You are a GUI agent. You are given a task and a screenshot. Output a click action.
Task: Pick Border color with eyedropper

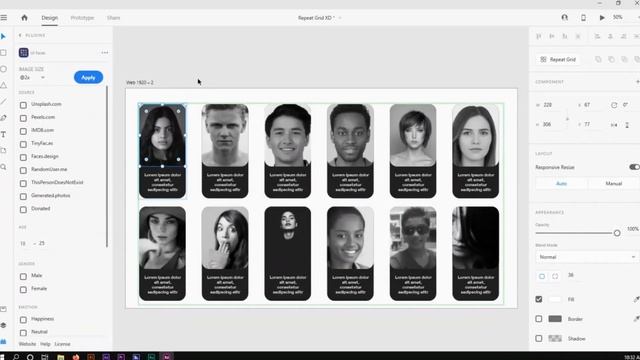point(636,319)
